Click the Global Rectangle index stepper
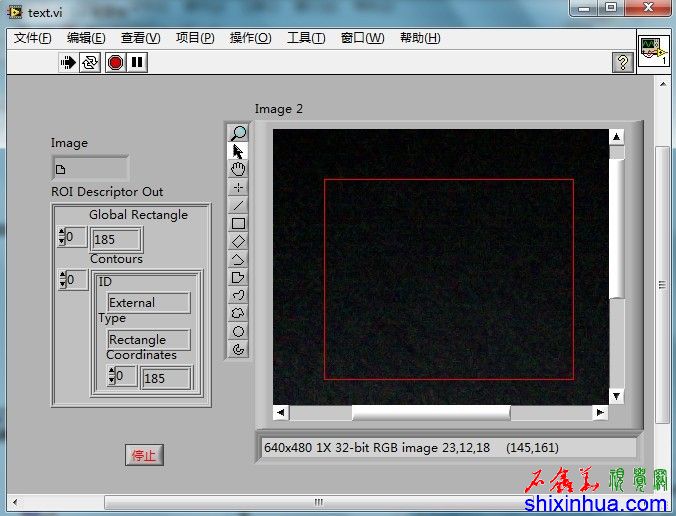The width and height of the screenshot is (676, 516). click(62, 237)
